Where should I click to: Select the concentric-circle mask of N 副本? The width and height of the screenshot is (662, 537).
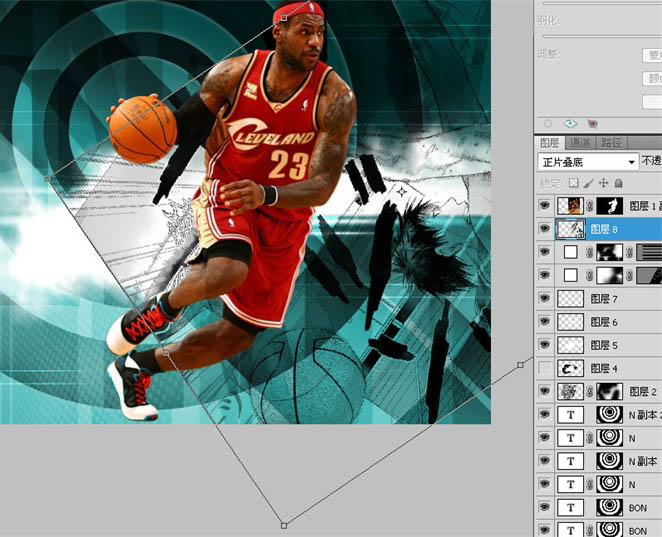coord(610,461)
